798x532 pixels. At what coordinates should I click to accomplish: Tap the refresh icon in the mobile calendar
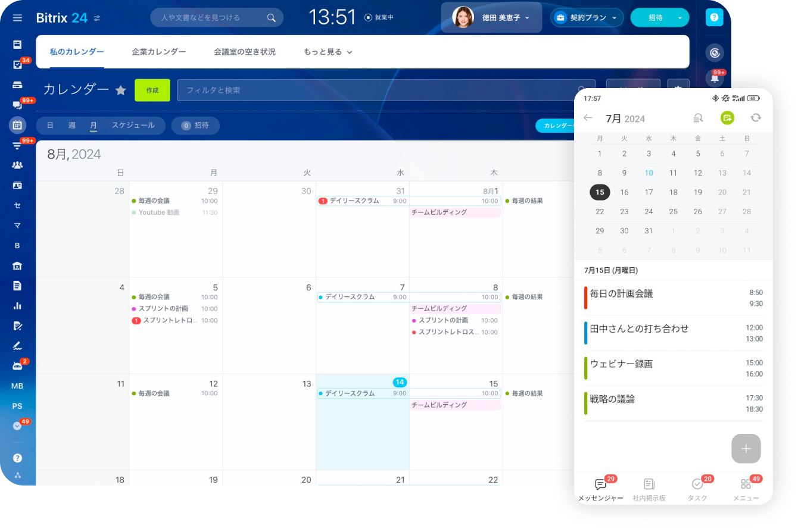coord(756,118)
